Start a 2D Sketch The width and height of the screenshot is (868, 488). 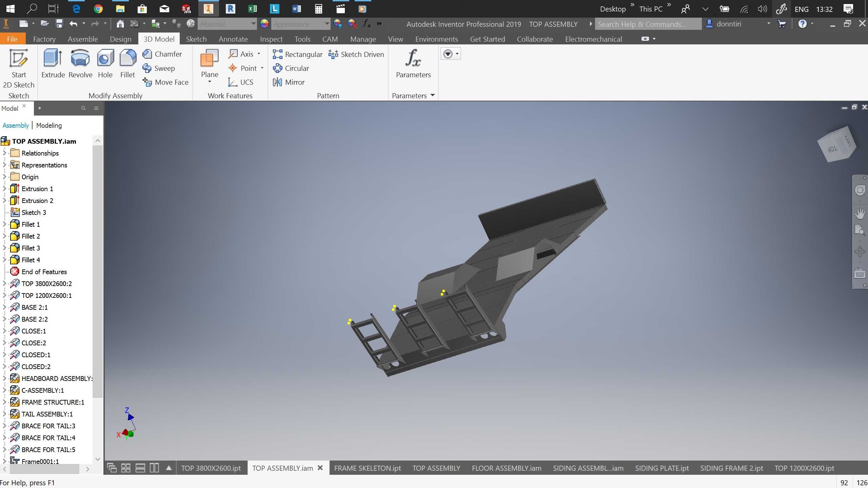(19, 69)
